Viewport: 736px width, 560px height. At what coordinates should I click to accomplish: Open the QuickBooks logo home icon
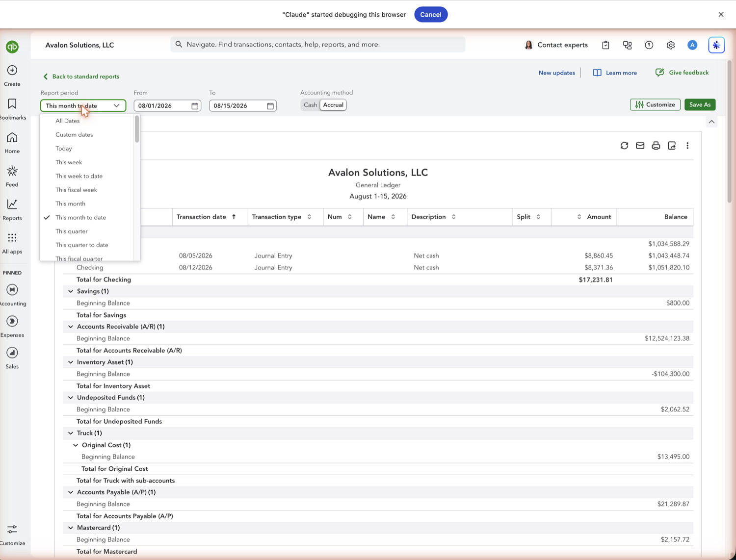(12, 47)
